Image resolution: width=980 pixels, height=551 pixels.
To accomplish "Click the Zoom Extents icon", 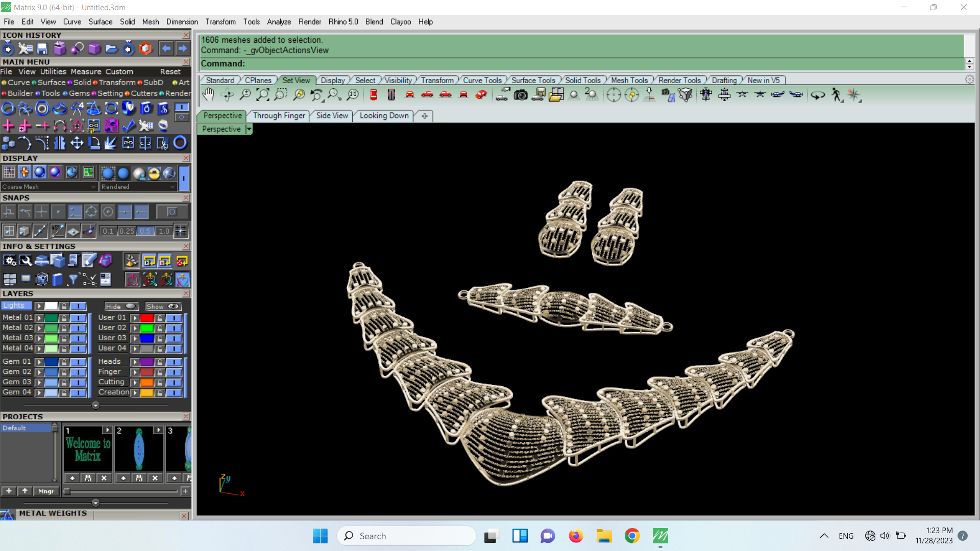I will coord(263,95).
